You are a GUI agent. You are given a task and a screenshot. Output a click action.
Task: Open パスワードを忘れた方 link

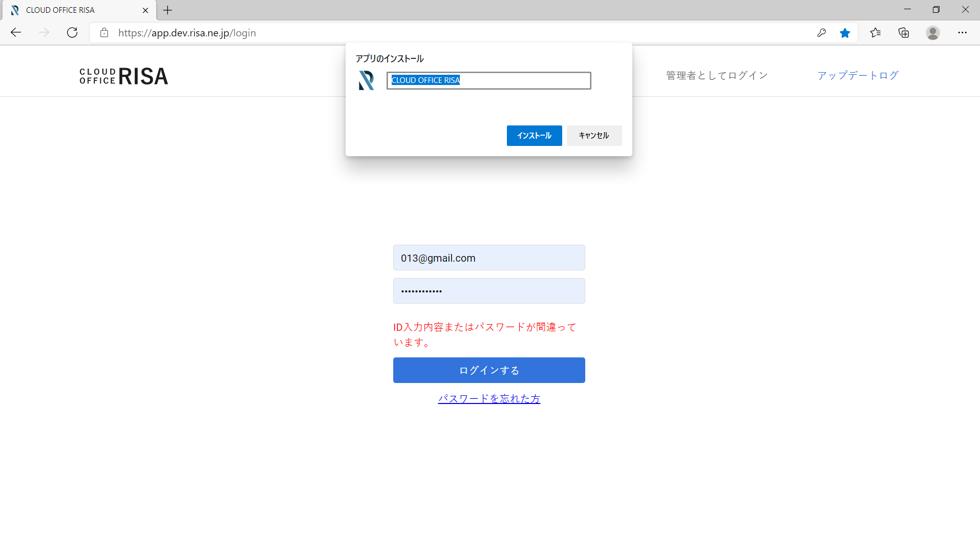[489, 398]
